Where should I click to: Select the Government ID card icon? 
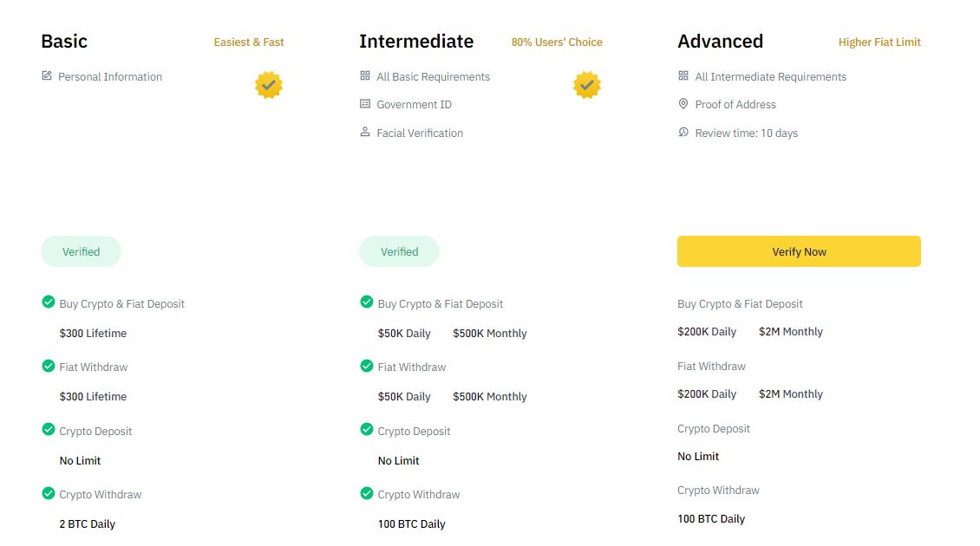click(x=365, y=104)
